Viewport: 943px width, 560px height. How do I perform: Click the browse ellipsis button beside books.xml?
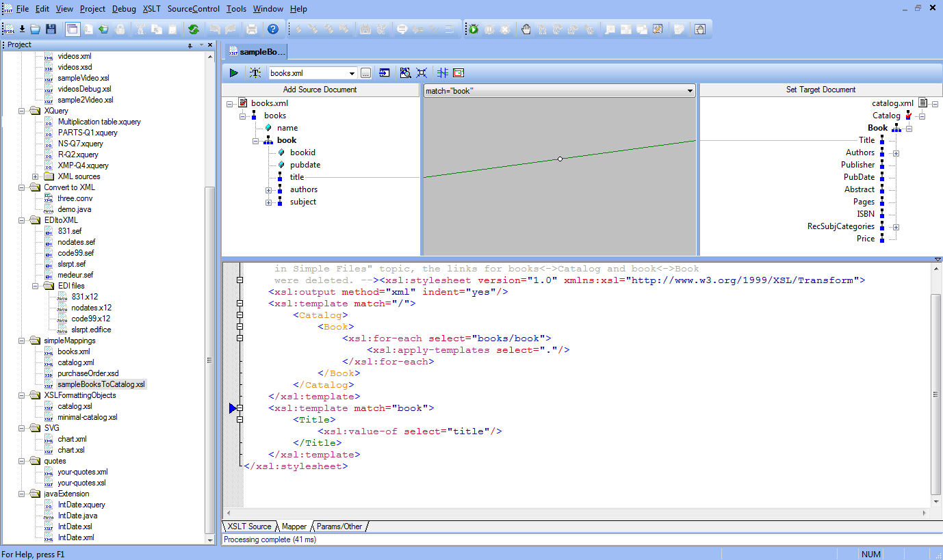366,72
